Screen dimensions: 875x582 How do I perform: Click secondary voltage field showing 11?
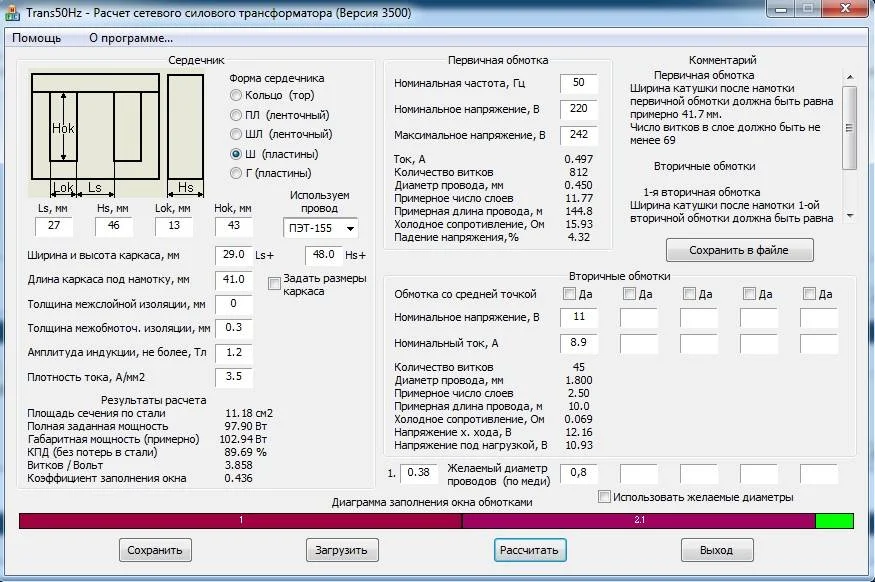point(579,318)
